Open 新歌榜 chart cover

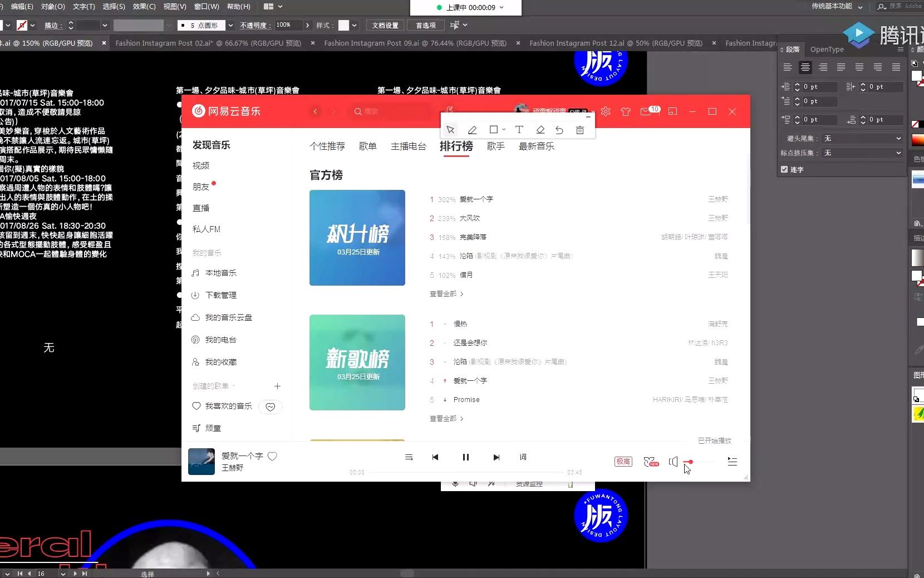[357, 363]
